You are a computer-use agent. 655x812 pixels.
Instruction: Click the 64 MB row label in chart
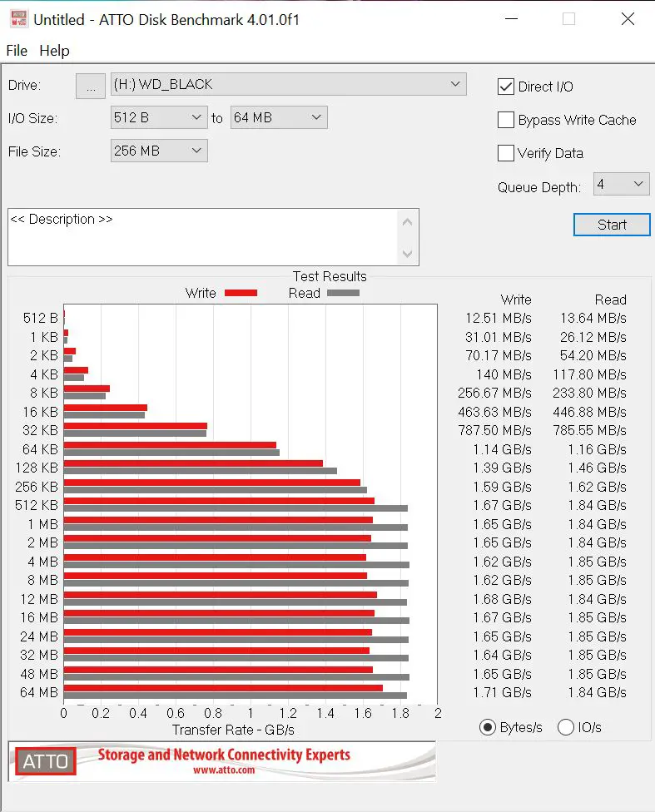point(39,692)
